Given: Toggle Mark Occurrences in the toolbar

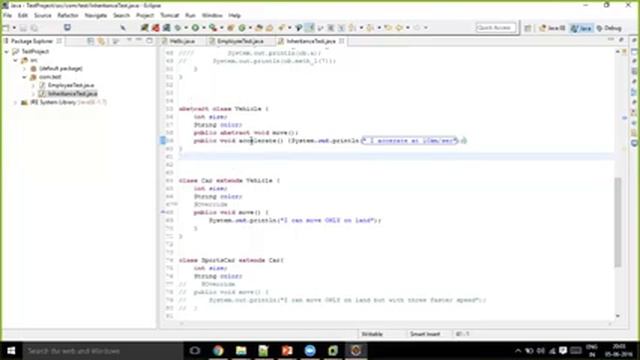Looking at the screenshot, I should [310, 28].
